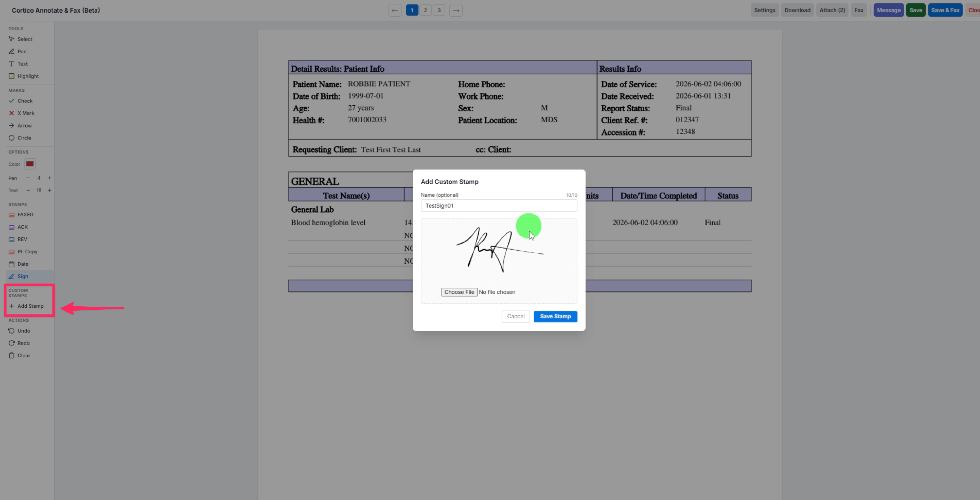Click the Date/Time Completed column header
The width and height of the screenshot is (980, 500).
pyautogui.click(x=659, y=195)
